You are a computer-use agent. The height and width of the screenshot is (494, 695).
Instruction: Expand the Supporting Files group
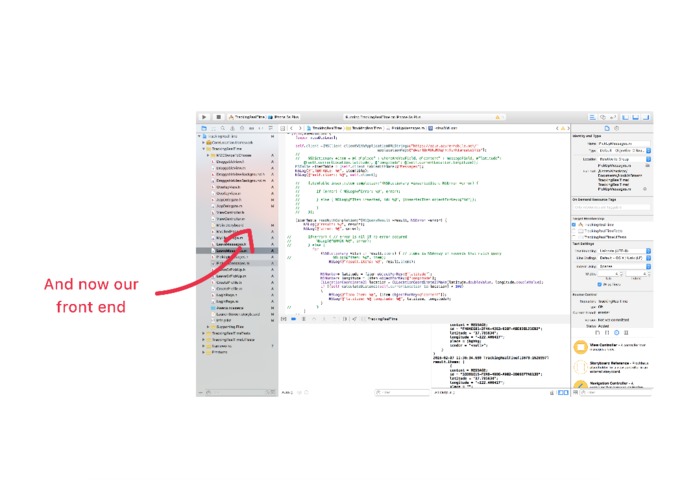coord(208,327)
